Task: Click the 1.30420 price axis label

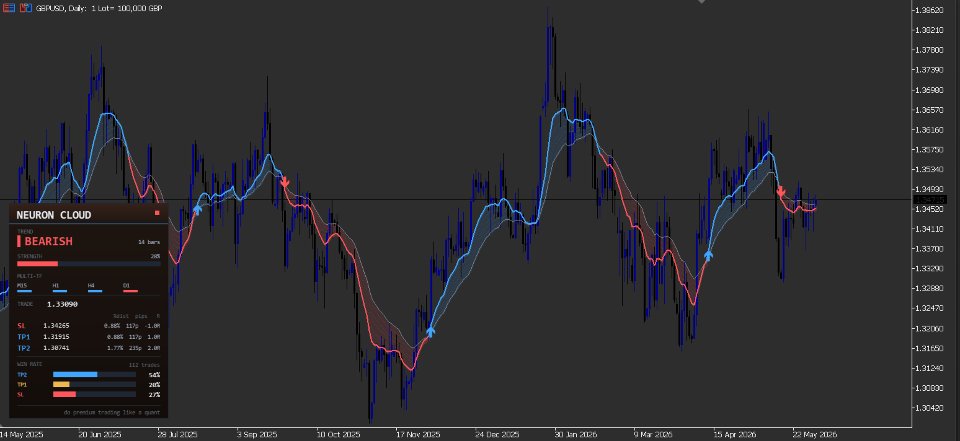Action: tap(928, 408)
